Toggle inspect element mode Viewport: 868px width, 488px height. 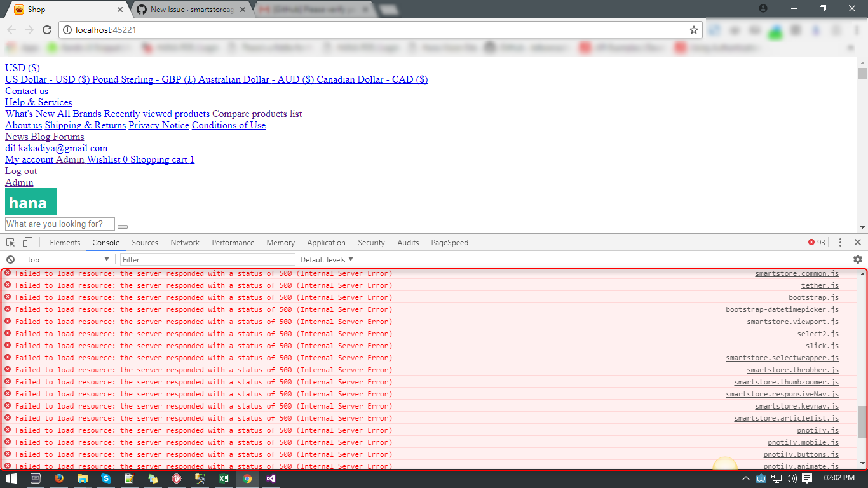click(x=10, y=242)
